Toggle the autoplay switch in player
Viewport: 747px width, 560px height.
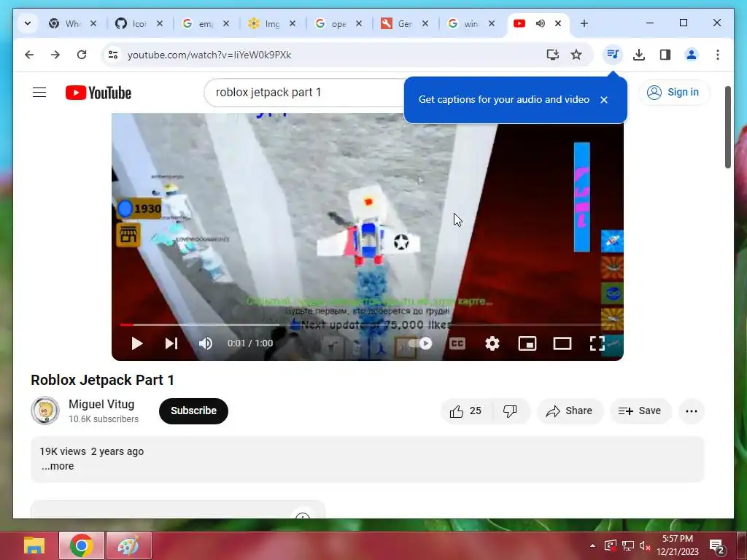[420, 343]
